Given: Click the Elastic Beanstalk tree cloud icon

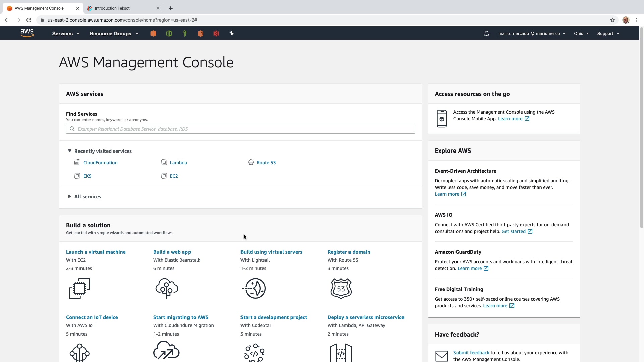Looking at the screenshot, I should pyautogui.click(x=167, y=288).
